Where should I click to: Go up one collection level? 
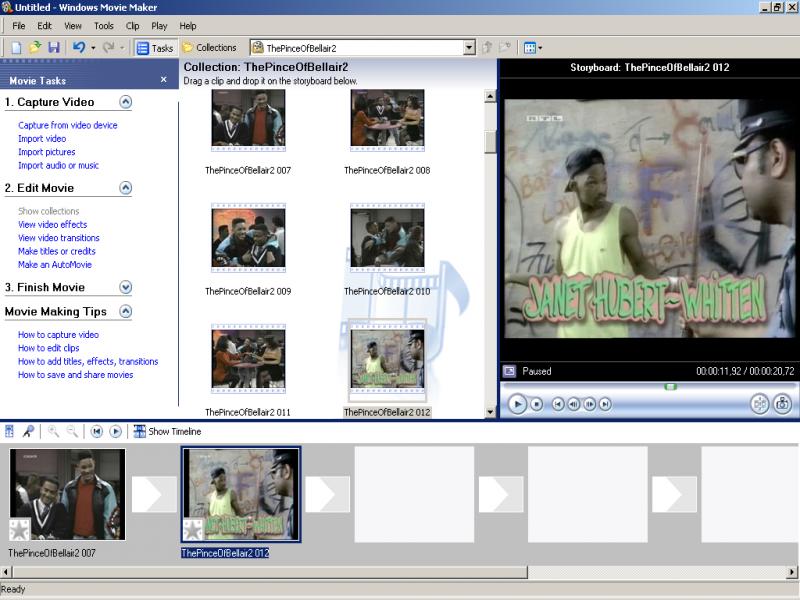487,48
